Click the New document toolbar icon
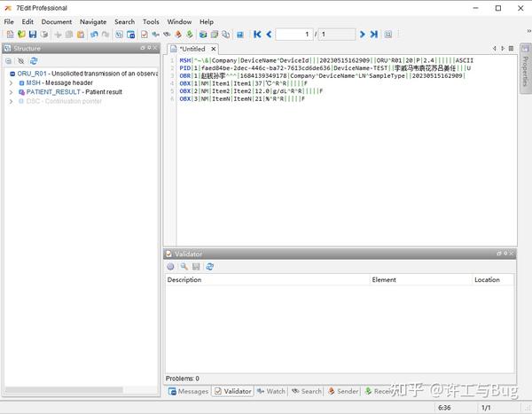The height and width of the screenshot is (414, 532). click(9, 35)
